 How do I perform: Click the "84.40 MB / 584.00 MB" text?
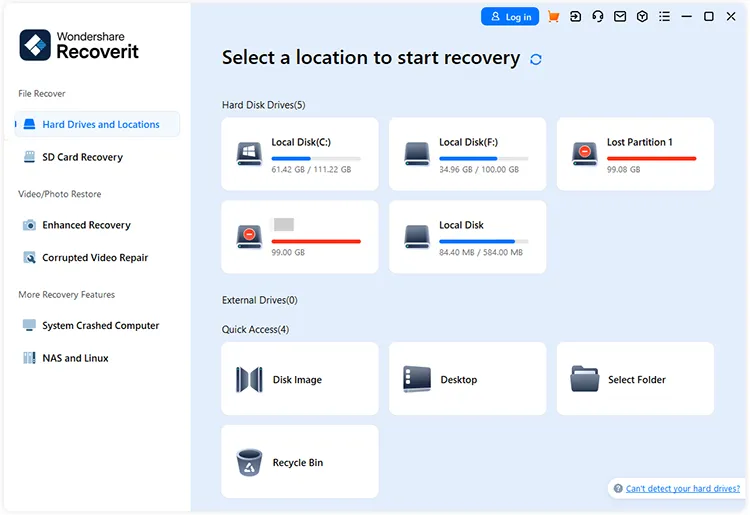tap(481, 252)
